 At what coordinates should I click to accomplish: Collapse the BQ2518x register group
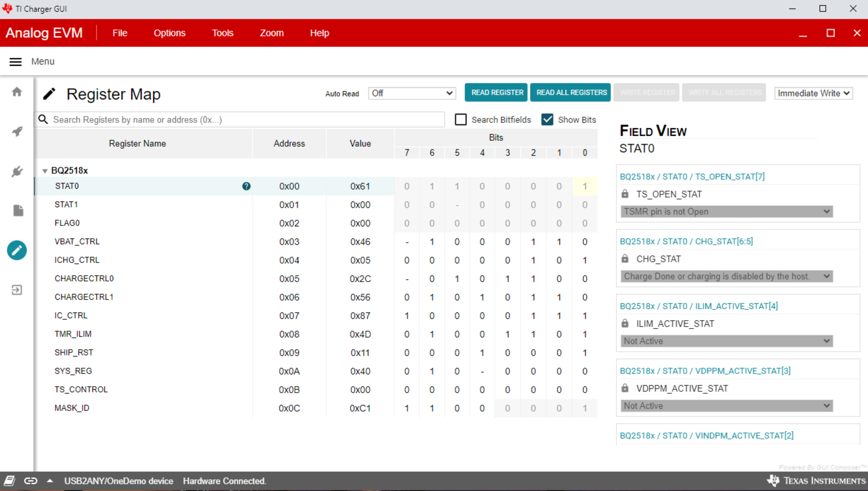click(x=45, y=171)
